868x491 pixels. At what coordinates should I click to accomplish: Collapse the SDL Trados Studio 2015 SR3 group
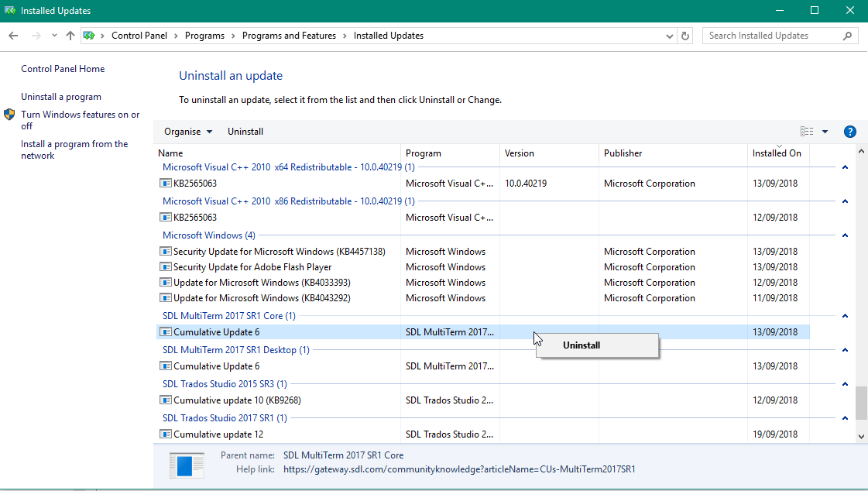pos(845,384)
